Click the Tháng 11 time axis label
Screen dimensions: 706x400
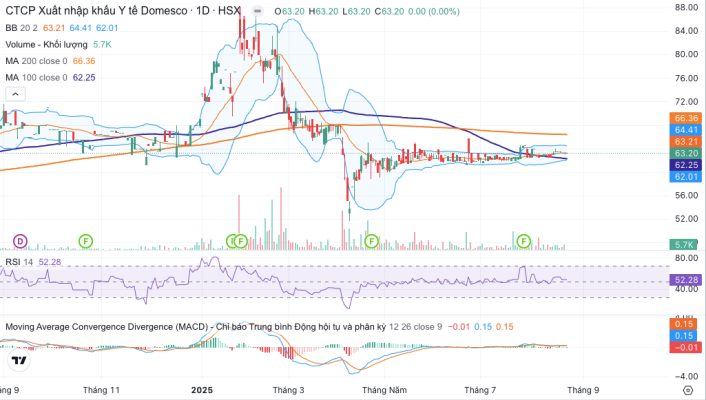coord(101,390)
